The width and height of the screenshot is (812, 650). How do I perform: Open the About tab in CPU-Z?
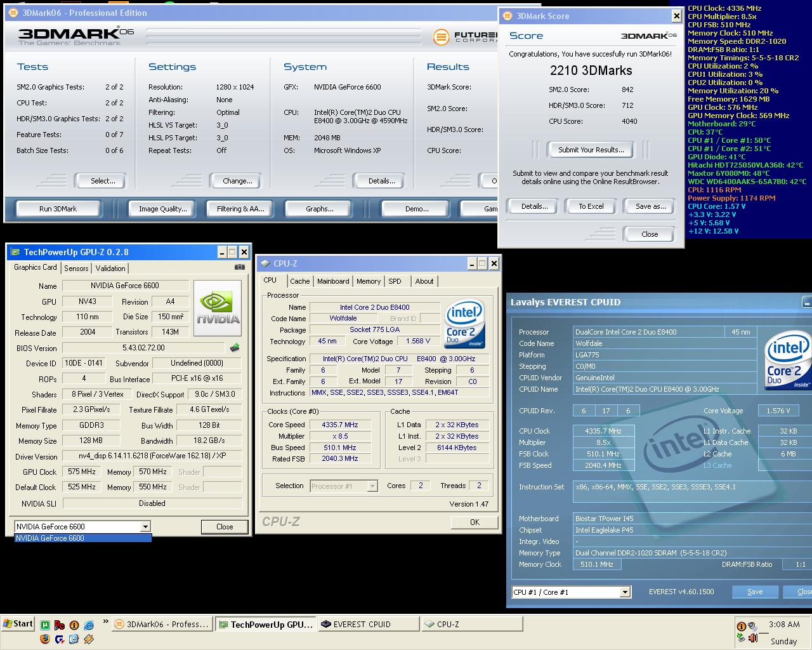click(424, 281)
